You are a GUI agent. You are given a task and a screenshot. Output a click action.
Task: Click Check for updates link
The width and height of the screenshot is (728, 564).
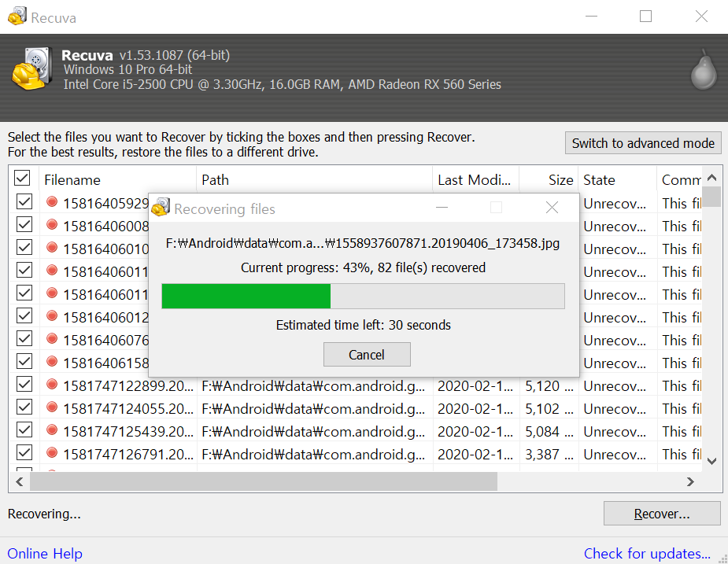tap(647, 553)
